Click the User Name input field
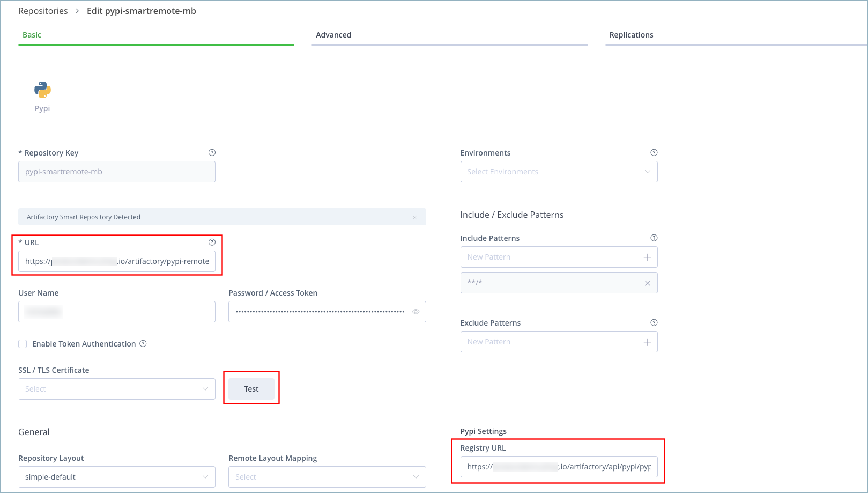The height and width of the screenshot is (493, 868). tap(117, 312)
